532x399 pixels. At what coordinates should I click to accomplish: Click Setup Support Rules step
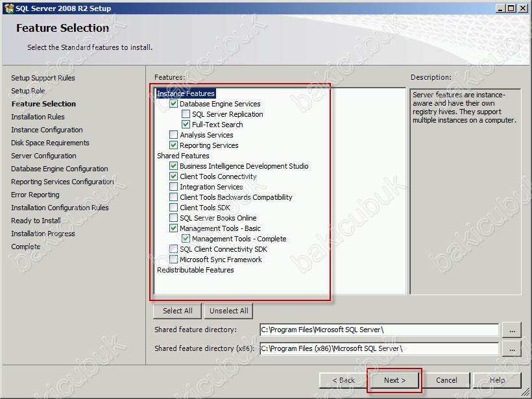pos(43,78)
